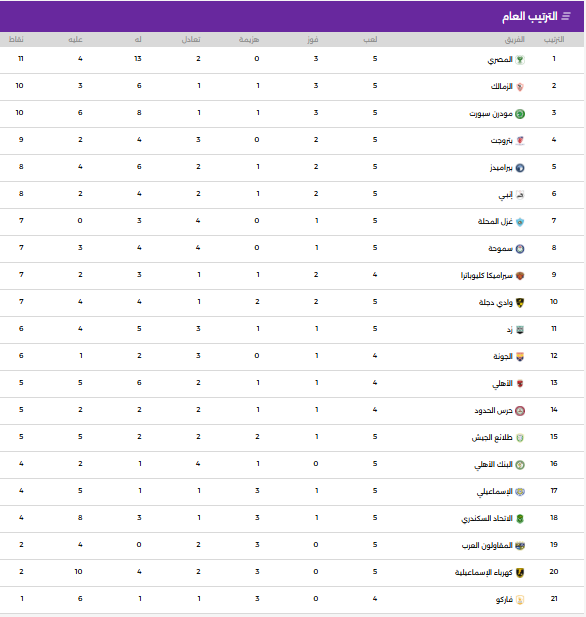
Task: Click the الجونة club crest
Action: (x=520, y=357)
